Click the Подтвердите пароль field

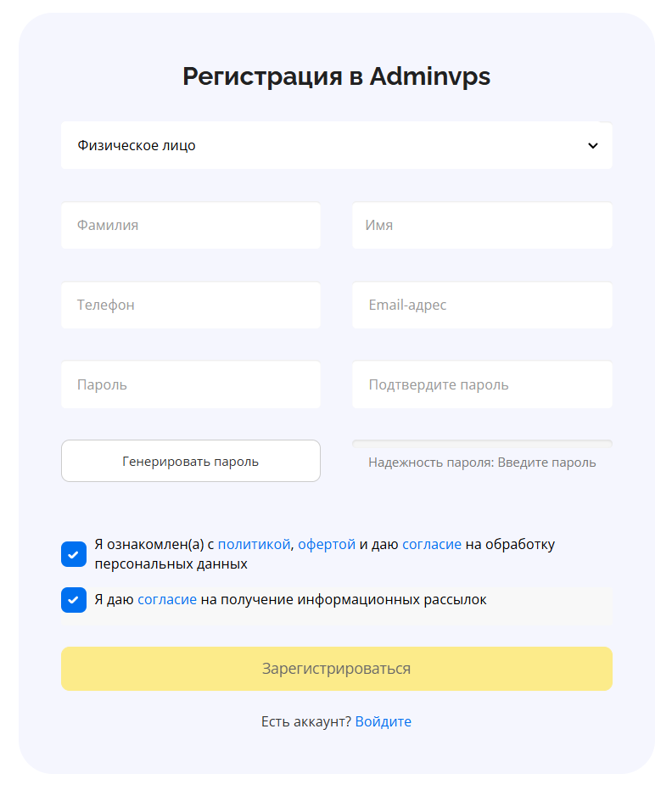click(482, 384)
